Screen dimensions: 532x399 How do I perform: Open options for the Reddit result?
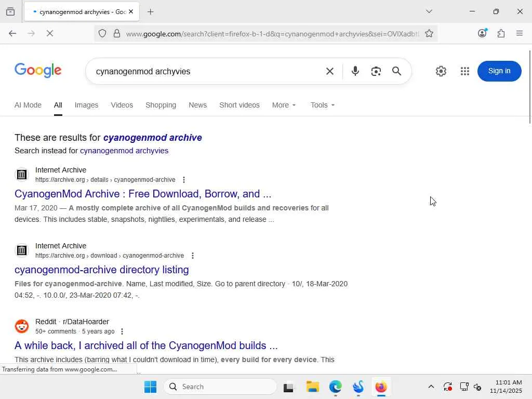coord(122,331)
